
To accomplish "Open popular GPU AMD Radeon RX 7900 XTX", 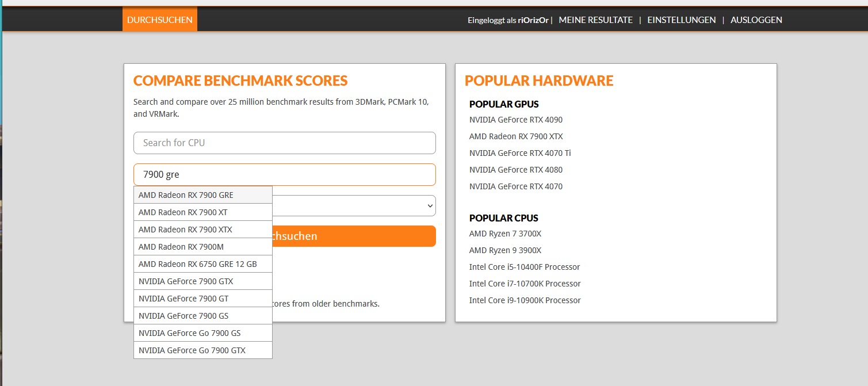I will [x=516, y=136].
